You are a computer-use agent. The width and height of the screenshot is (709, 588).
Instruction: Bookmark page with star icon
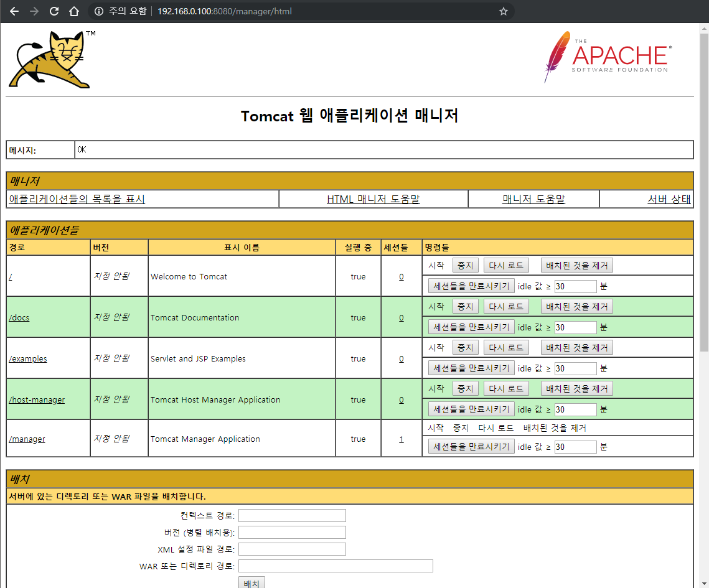coord(503,11)
